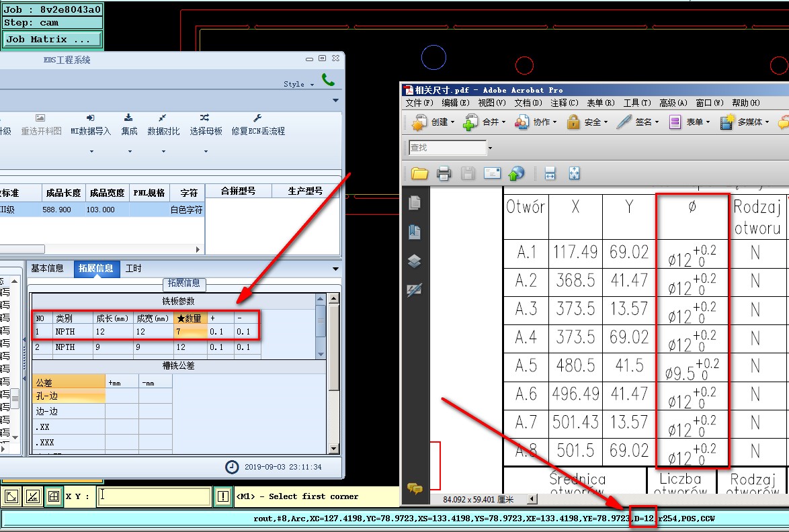Click the fit width page icon in Acrobat
789x532 pixels.
[550, 173]
